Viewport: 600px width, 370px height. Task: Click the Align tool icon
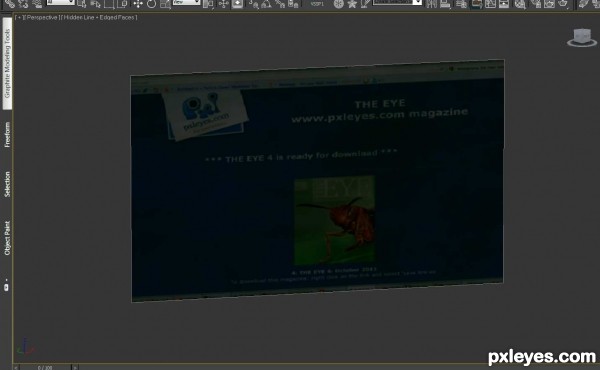click(x=445, y=4)
